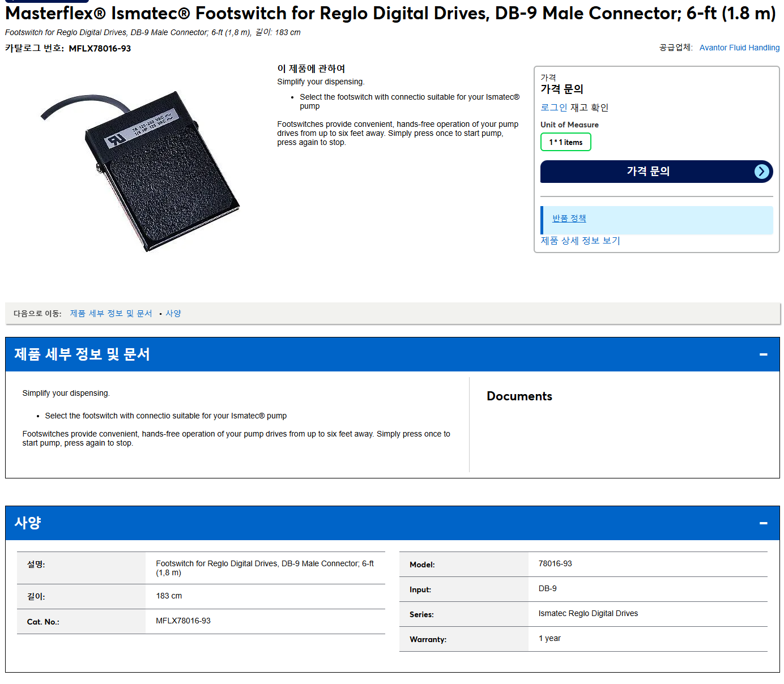784x684 pixels.
Task: Click the catalog number MFLX78016-93 at top
Action: pyautogui.click(x=100, y=49)
